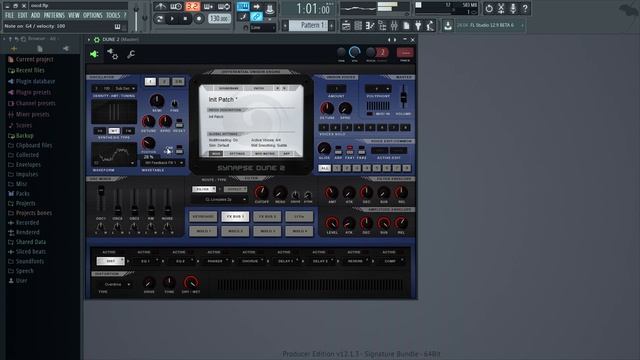
Task: Open the wavetable selection dropdown
Action: 162,163
